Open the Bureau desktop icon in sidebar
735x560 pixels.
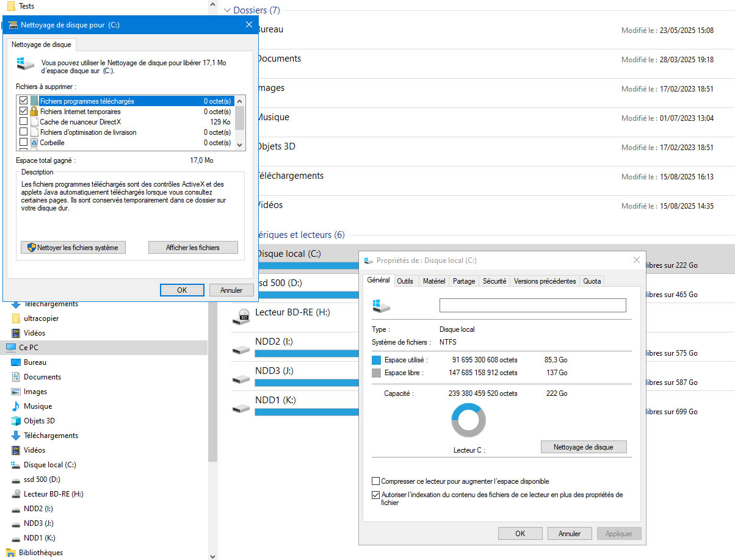(16, 362)
